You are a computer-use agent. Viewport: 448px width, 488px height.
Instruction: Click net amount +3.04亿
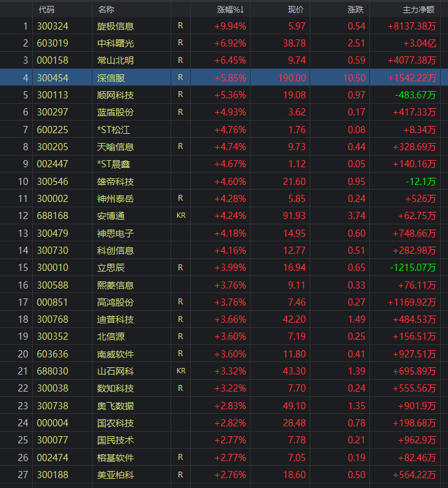[x=420, y=43]
